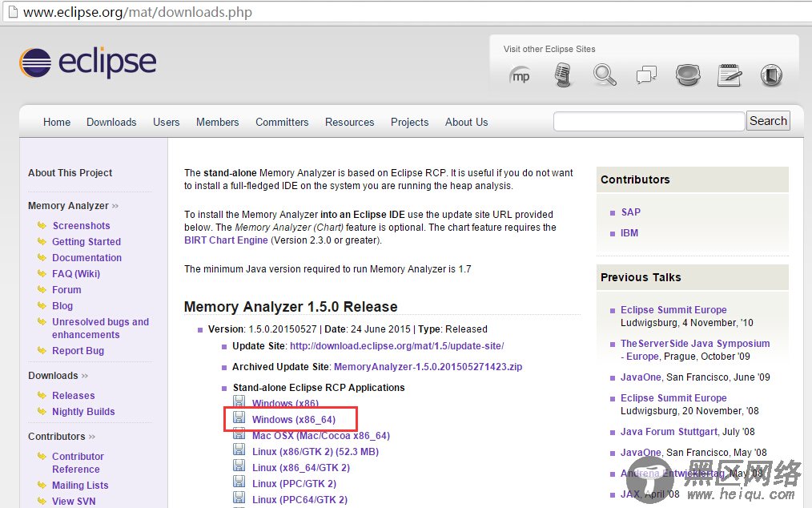The image size is (812, 508).
Task: Go to the Users menu item
Action: click(x=167, y=123)
